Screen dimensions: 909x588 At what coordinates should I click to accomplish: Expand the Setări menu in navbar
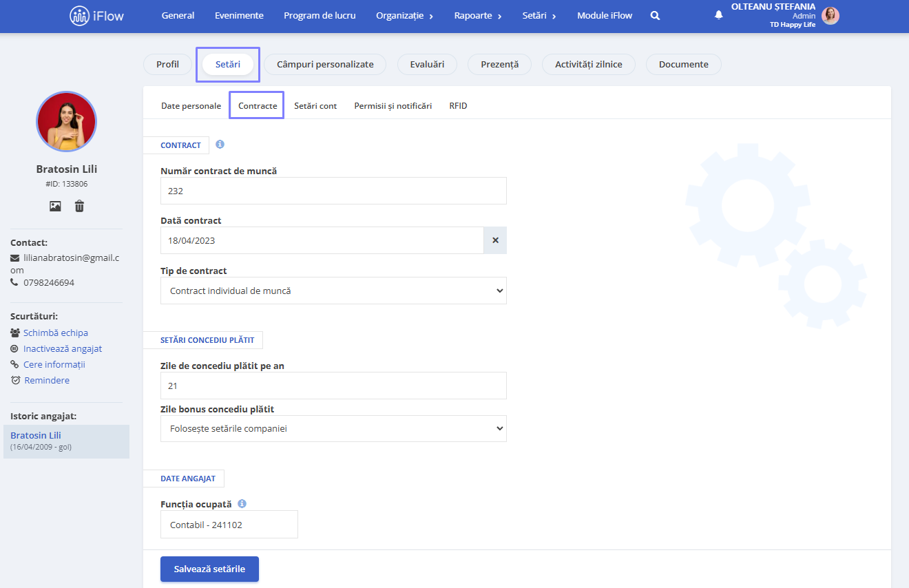(539, 15)
